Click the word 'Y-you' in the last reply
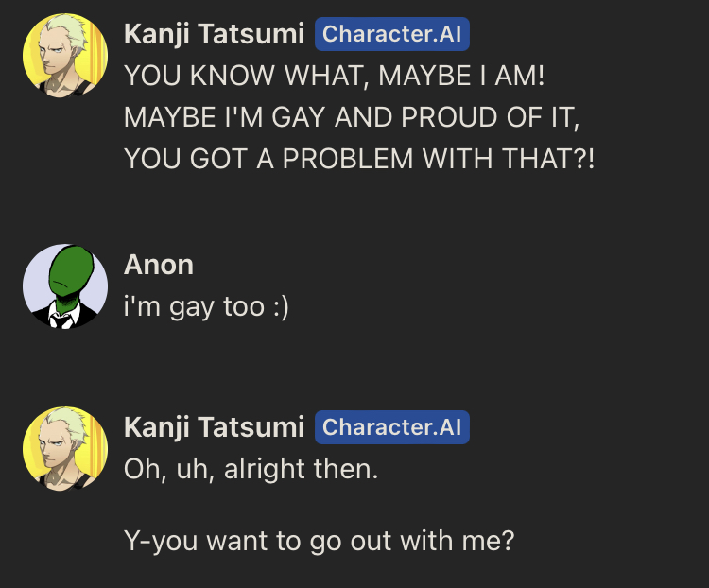 pyautogui.click(x=161, y=542)
